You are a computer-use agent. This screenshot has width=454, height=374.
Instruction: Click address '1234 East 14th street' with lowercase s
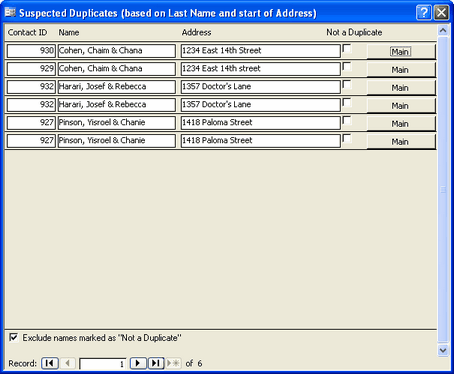click(x=261, y=69)
